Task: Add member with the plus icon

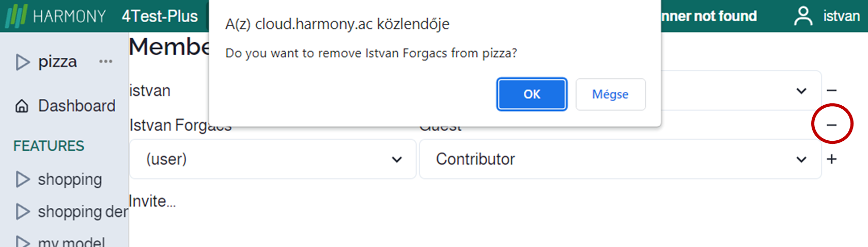Action: click(831, 159)
